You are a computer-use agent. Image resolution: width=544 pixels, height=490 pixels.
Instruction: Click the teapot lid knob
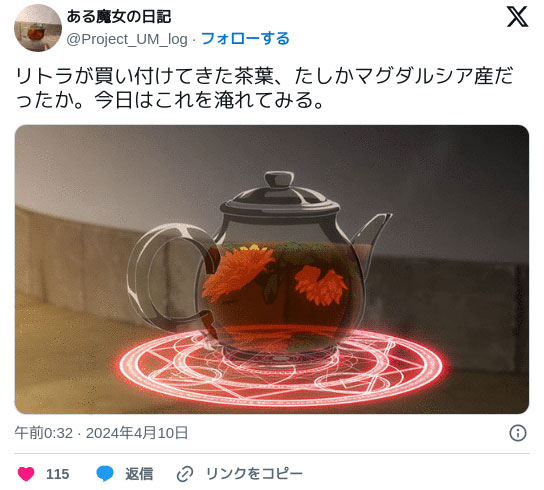tap(279, 179)
